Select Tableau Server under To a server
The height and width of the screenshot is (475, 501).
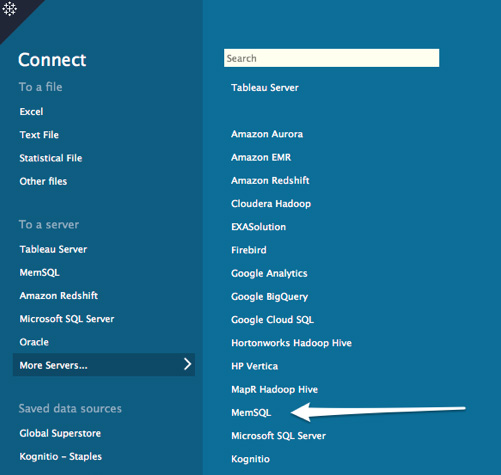[x=53, y=249]
